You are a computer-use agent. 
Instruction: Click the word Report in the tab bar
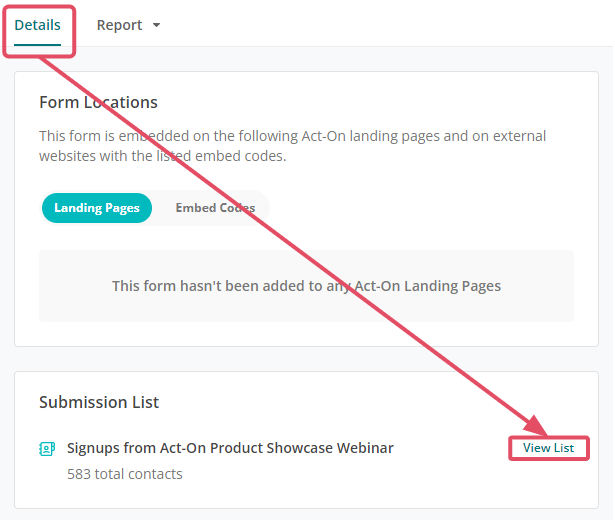[119, 25]
